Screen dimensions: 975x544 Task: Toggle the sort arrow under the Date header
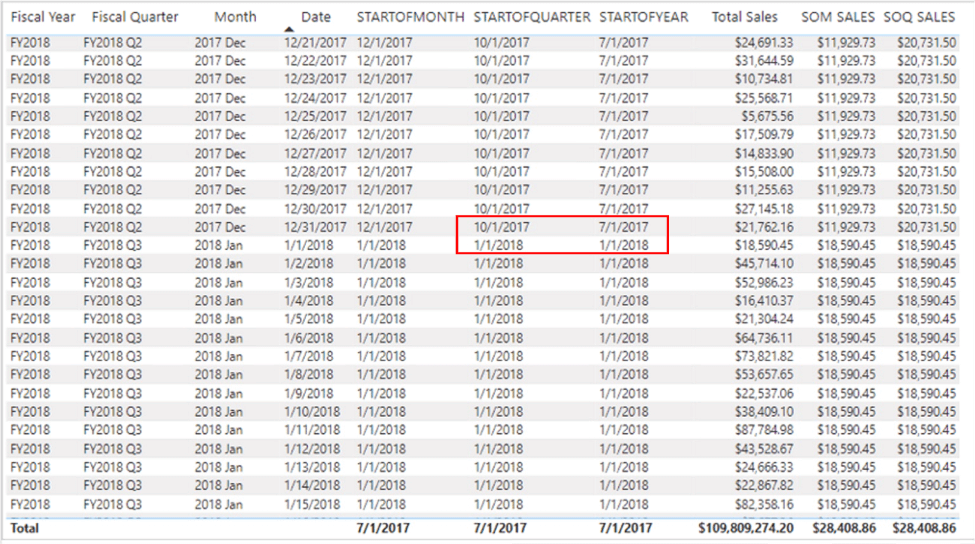289,29
